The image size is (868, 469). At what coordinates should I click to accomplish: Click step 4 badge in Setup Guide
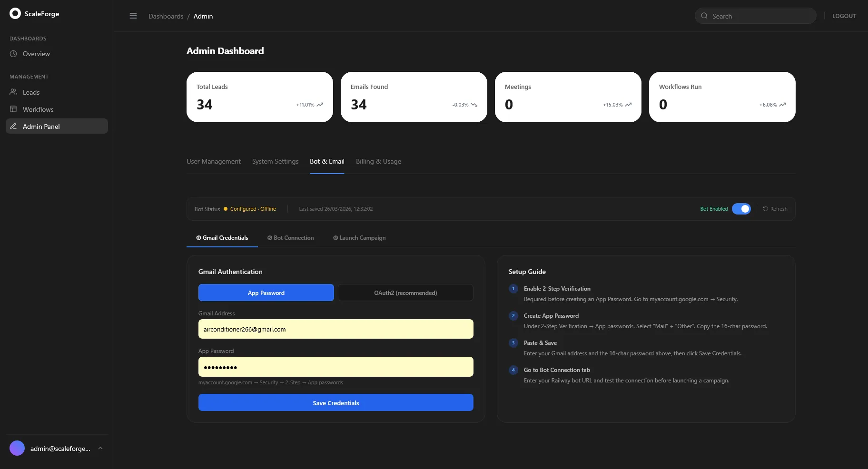513,370
